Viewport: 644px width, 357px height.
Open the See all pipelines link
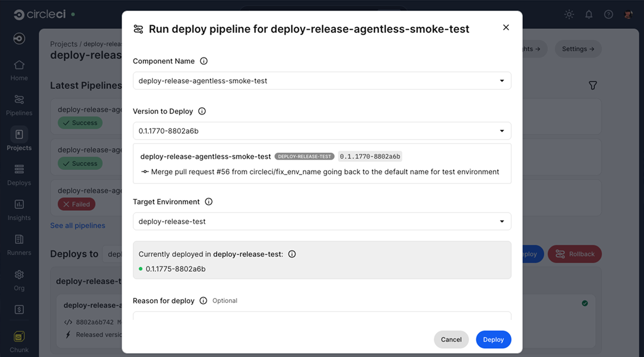point(77,225)
